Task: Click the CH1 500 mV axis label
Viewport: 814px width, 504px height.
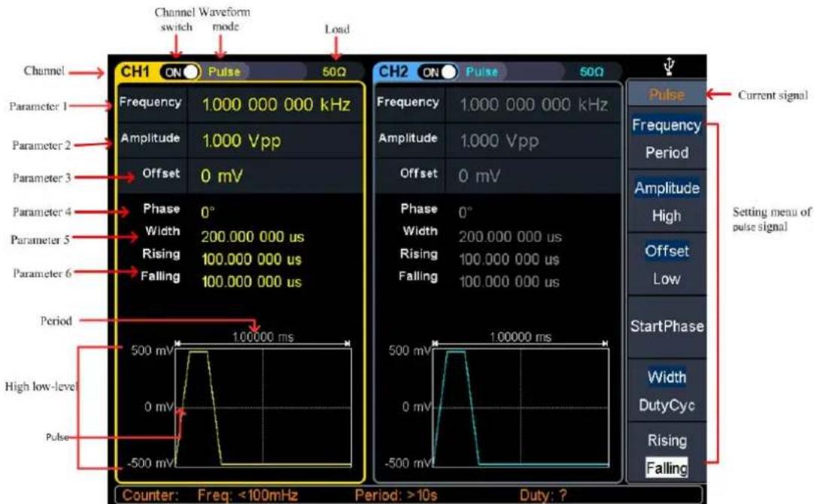Action: pos(152,351)
